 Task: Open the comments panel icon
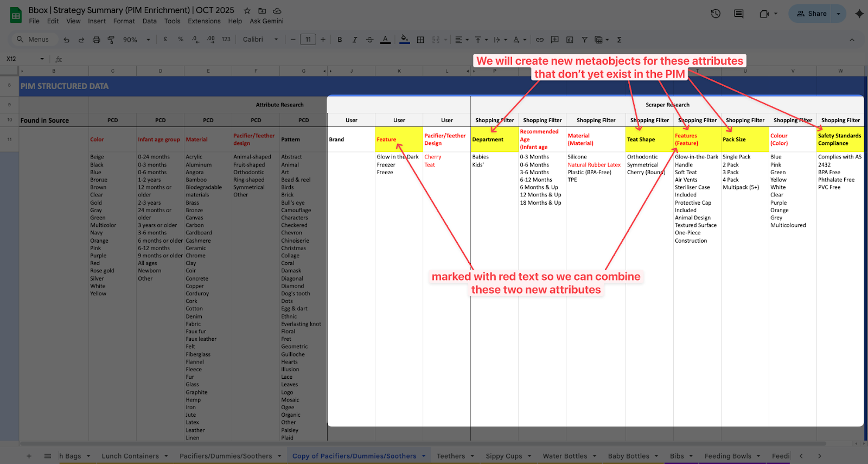point(738,14)
